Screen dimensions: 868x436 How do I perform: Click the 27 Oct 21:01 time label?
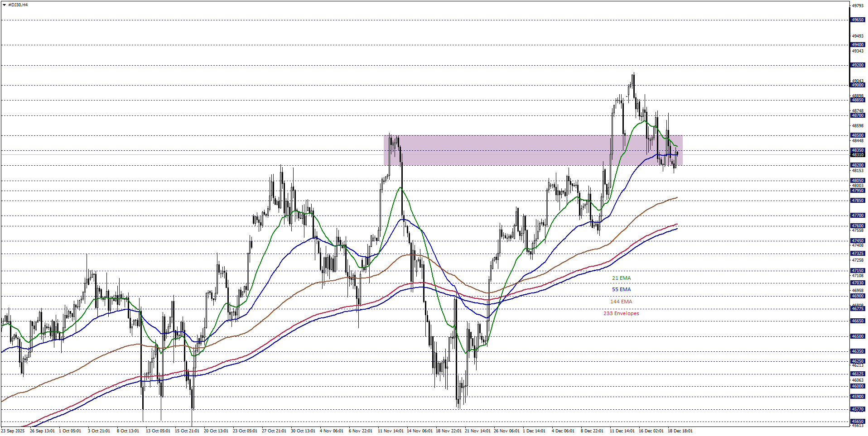[x=274, y=431]
